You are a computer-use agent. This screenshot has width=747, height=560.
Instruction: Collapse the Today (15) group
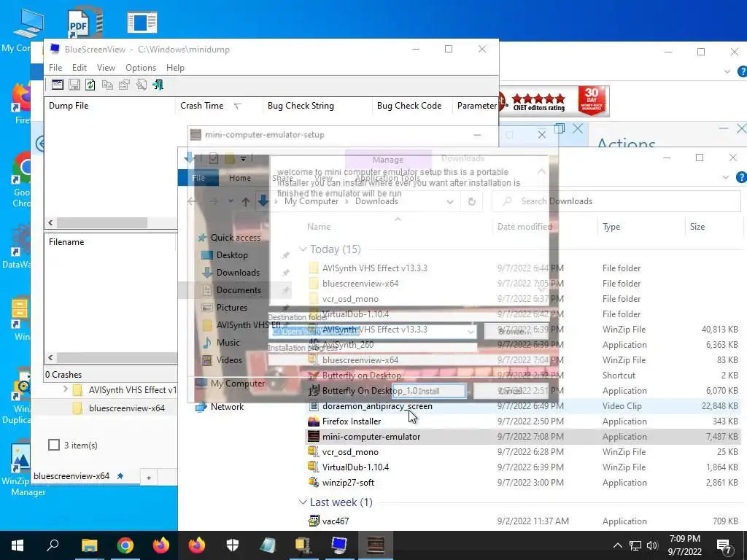coord(303,249)
